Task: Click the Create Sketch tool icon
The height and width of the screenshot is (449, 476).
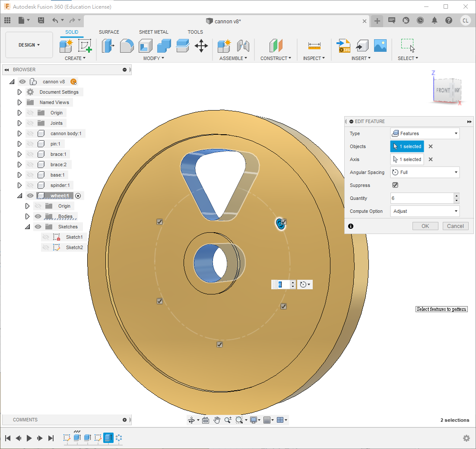Action: coord(85,46)
